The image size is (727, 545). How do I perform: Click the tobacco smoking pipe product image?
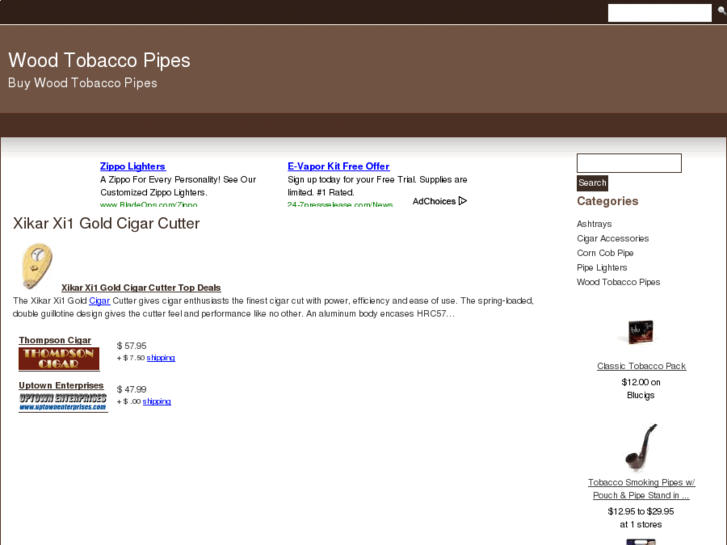(641, 447)
